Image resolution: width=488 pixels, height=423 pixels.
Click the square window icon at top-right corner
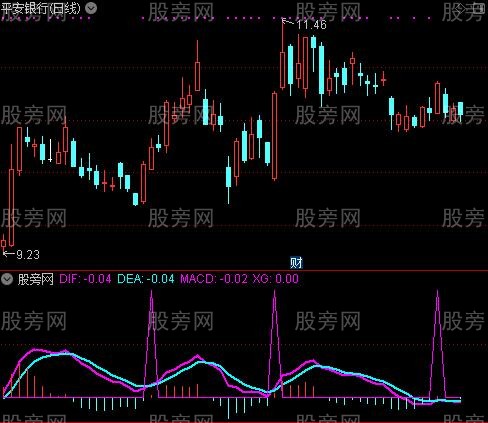pos(479,8)
